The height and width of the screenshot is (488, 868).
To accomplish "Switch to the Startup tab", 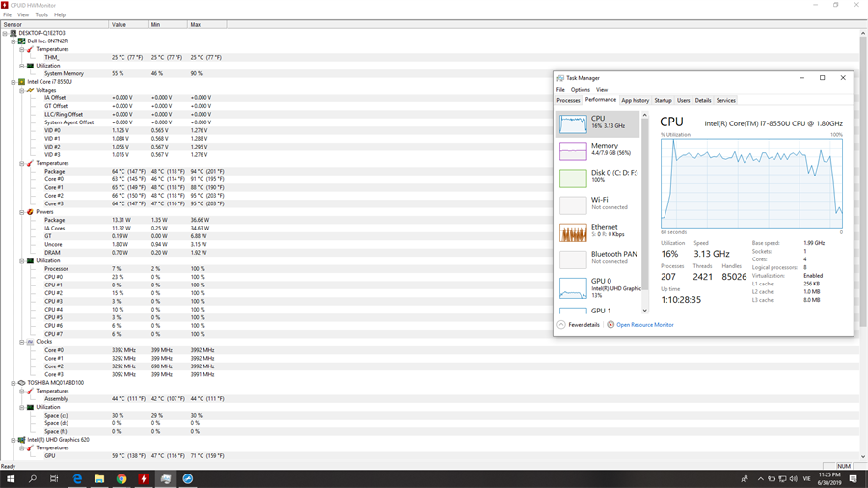I will point(663,100).
